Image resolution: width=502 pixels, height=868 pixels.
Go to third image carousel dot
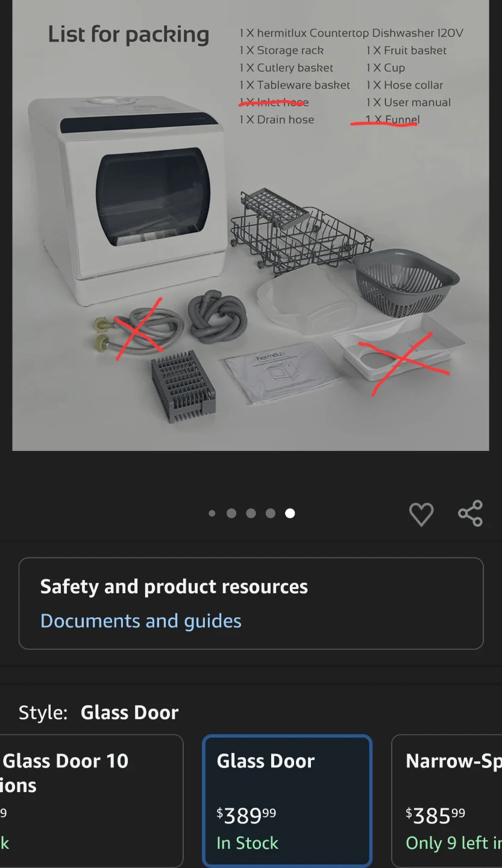pos(251,514)
